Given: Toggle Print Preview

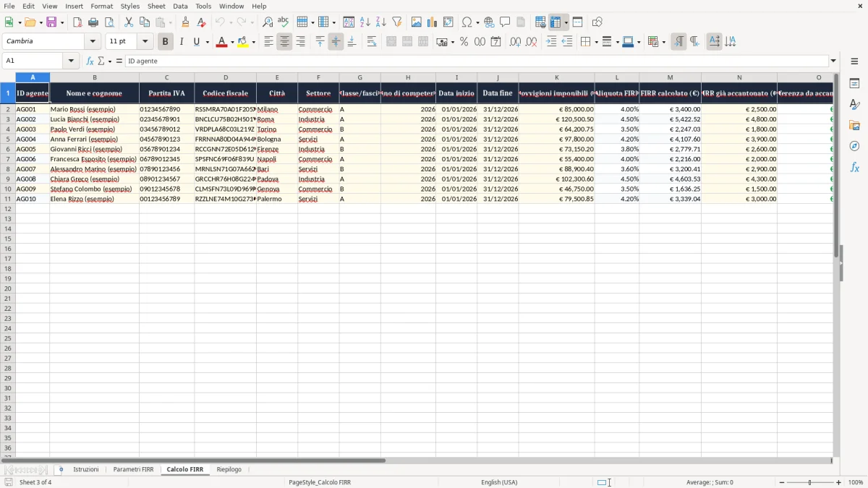Looking at the screenshot, I should (109, 22).
